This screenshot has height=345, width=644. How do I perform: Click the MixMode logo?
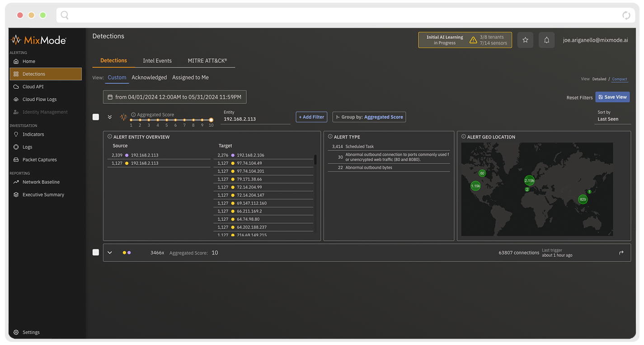click(38, 40)
